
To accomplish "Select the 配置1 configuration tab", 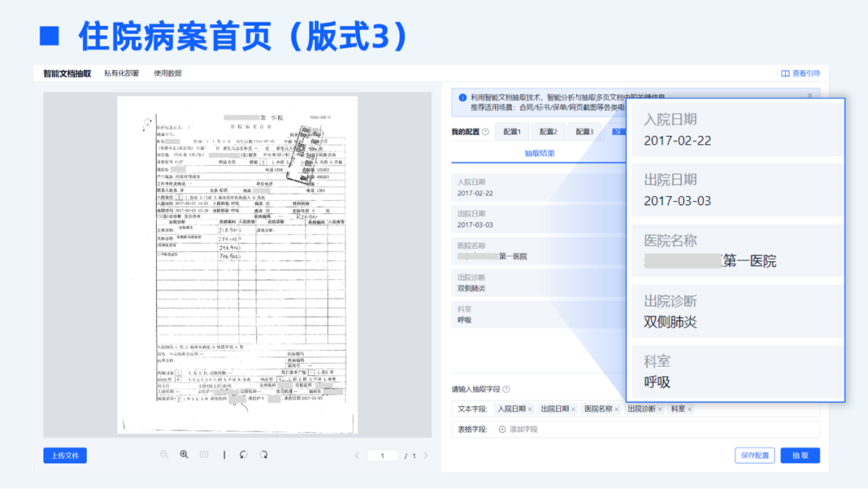I will pos(512,132).
